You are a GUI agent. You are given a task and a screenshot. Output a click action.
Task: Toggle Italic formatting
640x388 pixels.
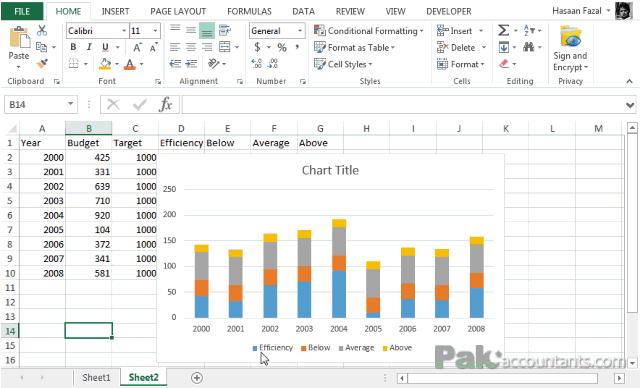pos(89,47)
